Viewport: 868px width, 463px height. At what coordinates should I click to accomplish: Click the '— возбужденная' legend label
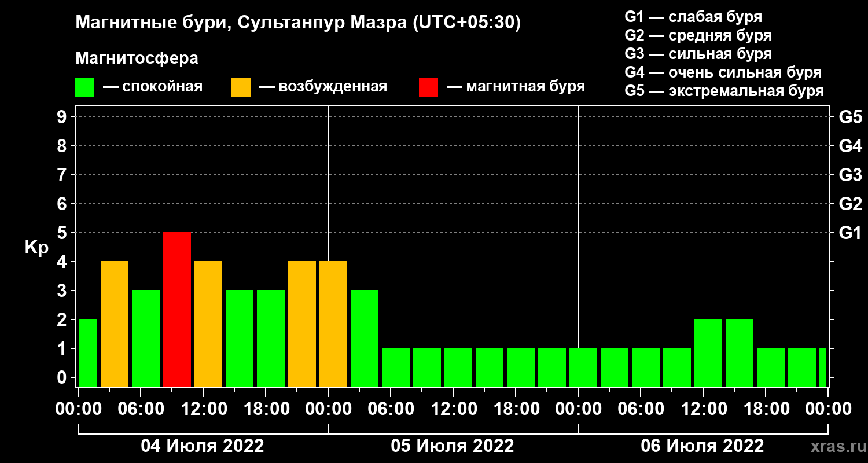coord(323,87)
